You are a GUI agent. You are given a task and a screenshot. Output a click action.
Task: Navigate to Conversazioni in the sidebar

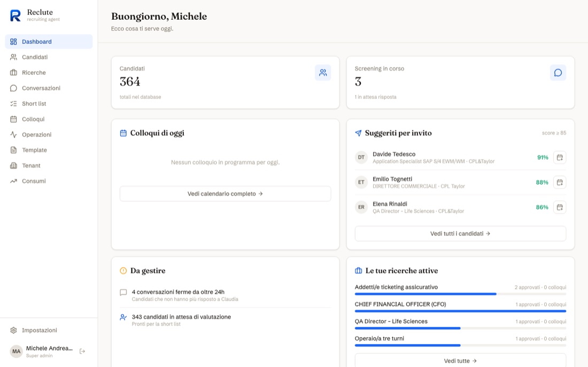coord(49,88)
